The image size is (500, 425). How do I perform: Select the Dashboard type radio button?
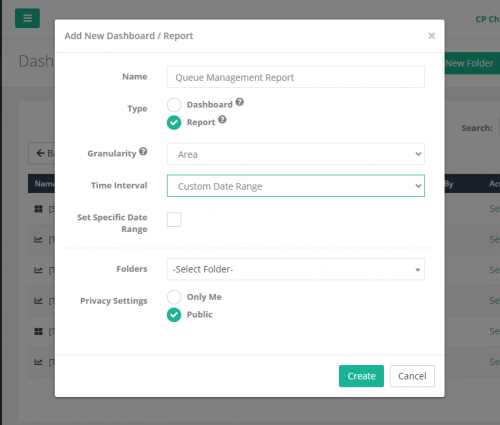[174, 105]
